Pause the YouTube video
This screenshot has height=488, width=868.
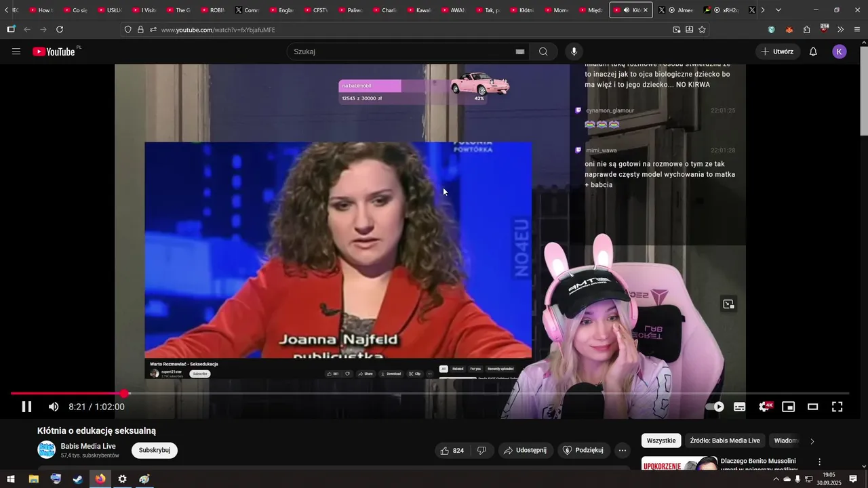point(26,407)
